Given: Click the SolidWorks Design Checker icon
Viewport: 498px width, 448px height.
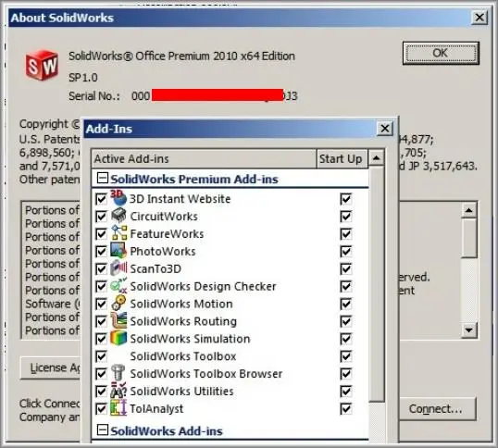Looking at the screenshot, I should 118,285.
